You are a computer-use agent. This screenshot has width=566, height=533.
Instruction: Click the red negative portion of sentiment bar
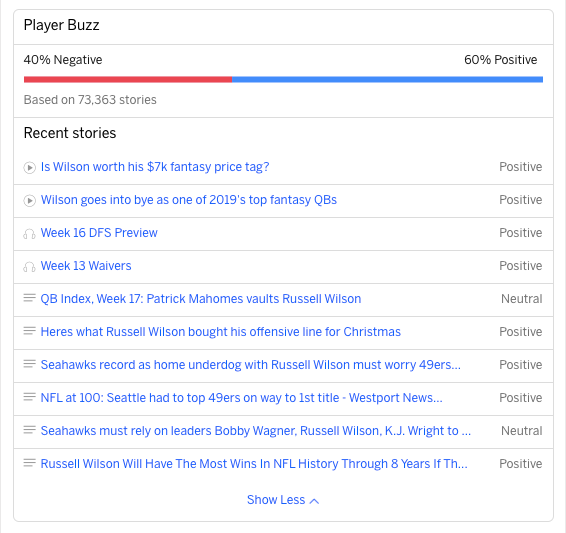128,79
